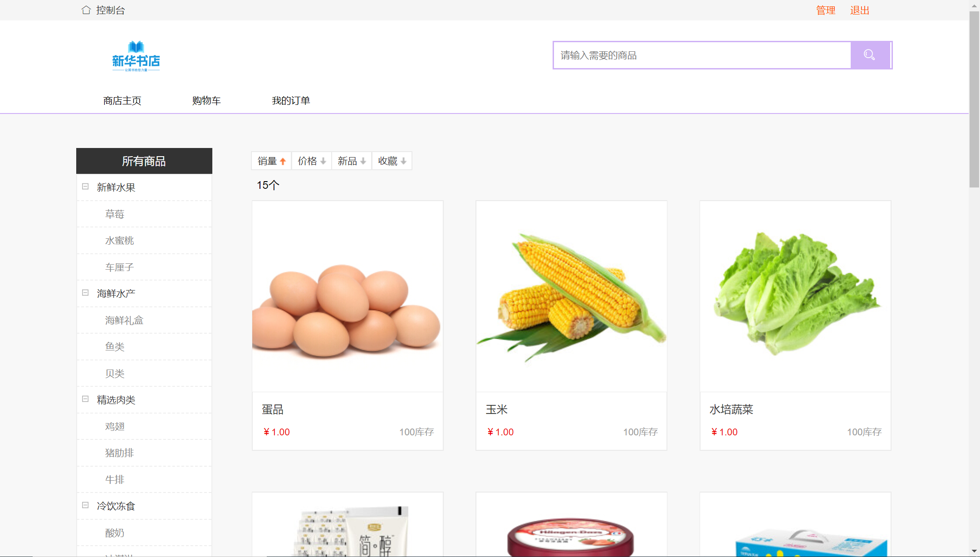Click the 管理 link
The height and width of the screenshot is (557, 980).
pyautogui.click(x=826, y=10)
